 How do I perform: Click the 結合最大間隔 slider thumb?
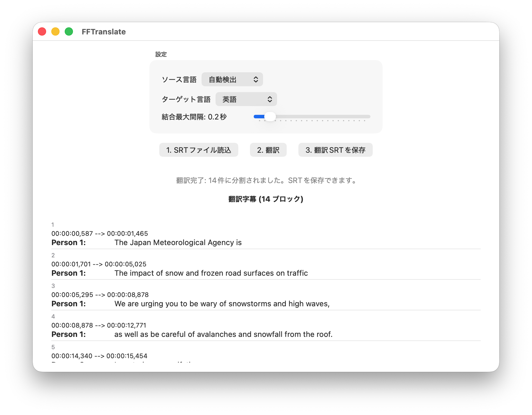tap(270, 117)
